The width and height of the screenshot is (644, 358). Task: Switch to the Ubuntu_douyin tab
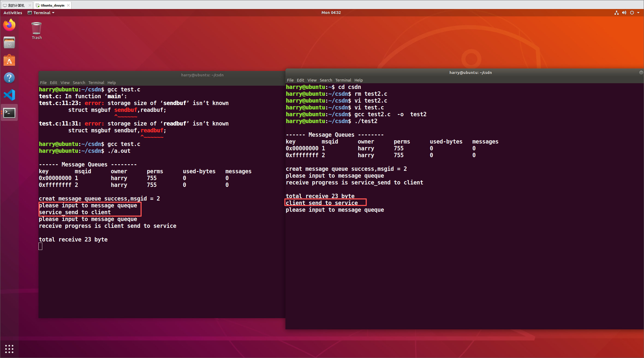pos(53,5)
